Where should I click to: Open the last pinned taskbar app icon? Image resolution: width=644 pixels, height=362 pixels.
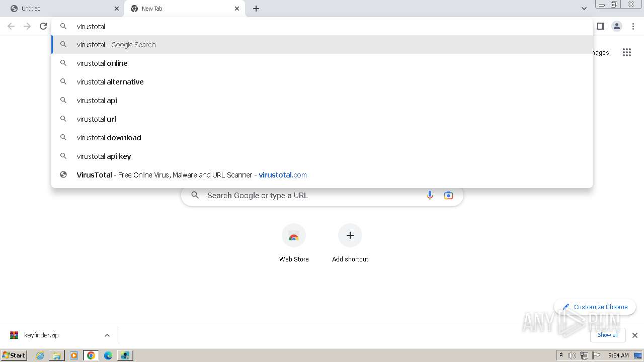(125, 355)
